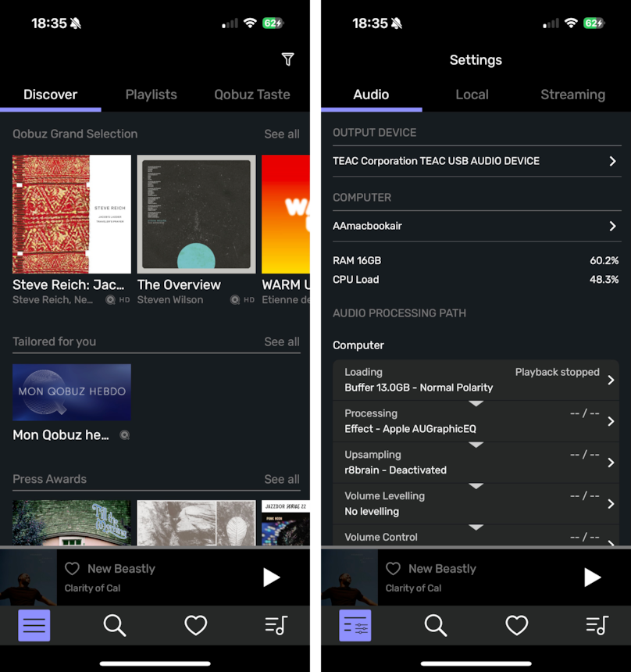This screenshot has width=631, height=672.
Task: Click See all for Qobuz Grand Selection
Action: pos(282,134)
